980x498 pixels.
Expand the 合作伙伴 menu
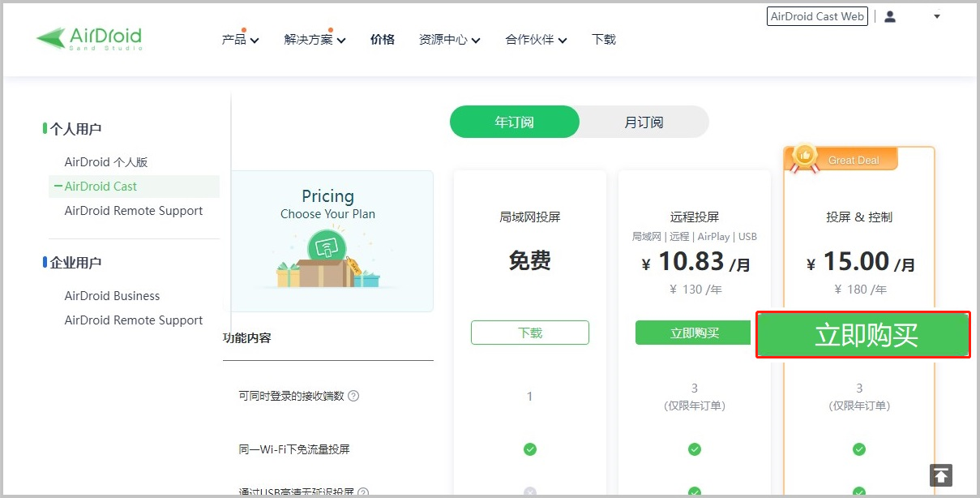click(536, 39)
